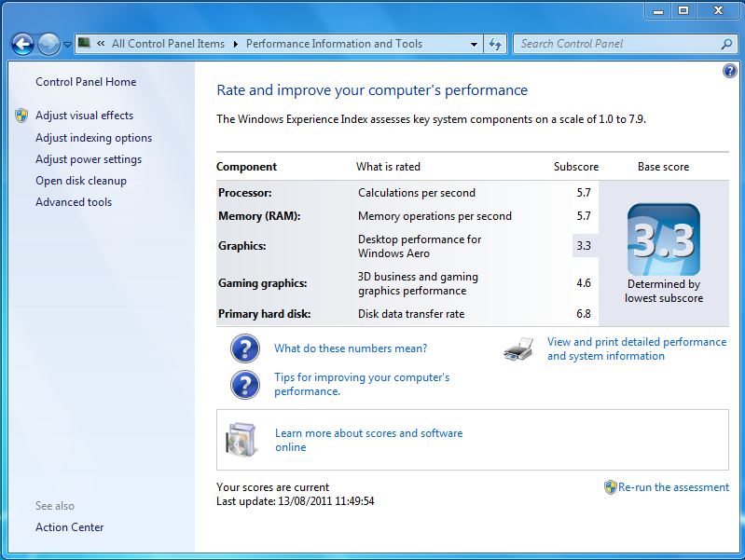Click the What is rated column header
Image resolution: width=745 pixels, height=560 pixels.
(x=388, y=167)
